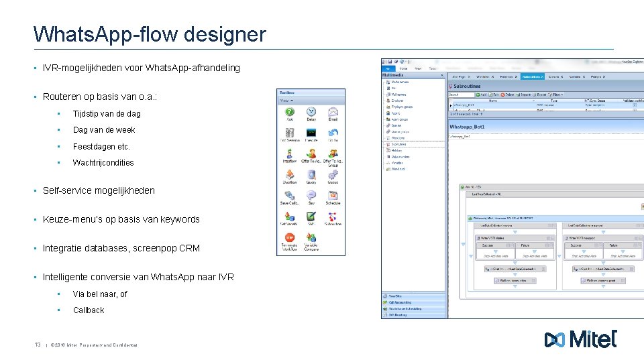
Task: Click the Export button in Subroutines toolbar
Action: [x=539, y=95]
